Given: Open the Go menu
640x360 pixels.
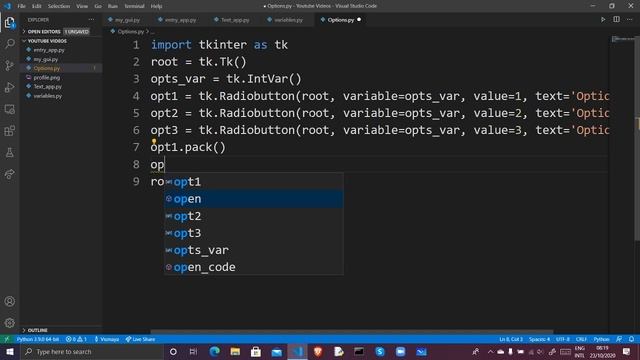Looking at the screenshot, I should click(x=98, y=6).
